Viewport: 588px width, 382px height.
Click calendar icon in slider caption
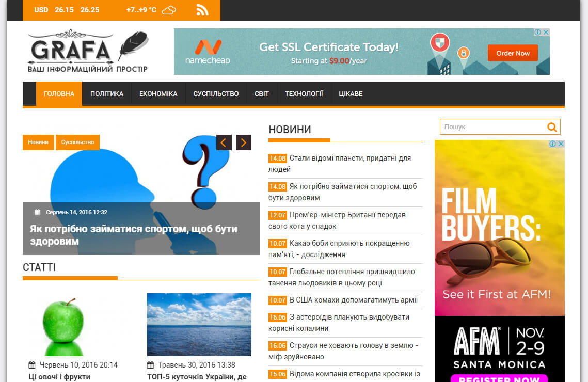38,212
